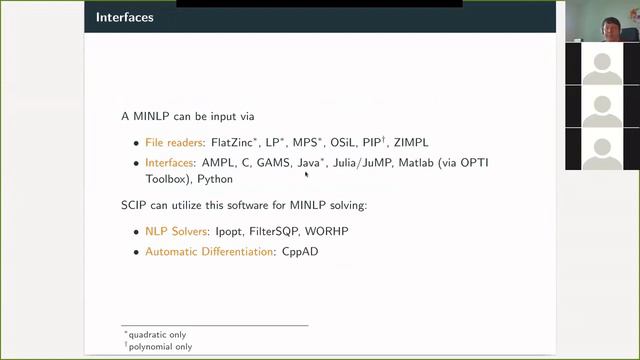Screen dimensions: 640x360
Task: Select the speaker's webcam video thumbnail
Action: pyautogui.click(x=602, y=21)
